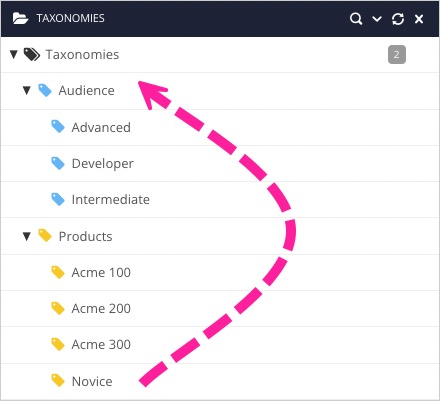
Task: Select the Audience taxonomy
Action: (x=87, y=91)
